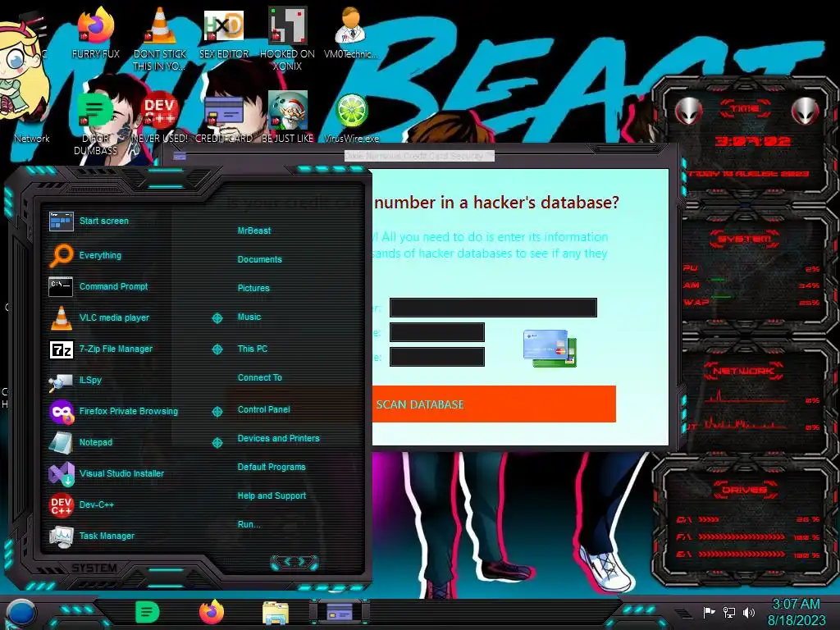Click the credit cards image in the dialog
840x630 pixels.
pyautogui.click(x=550, y=348)
